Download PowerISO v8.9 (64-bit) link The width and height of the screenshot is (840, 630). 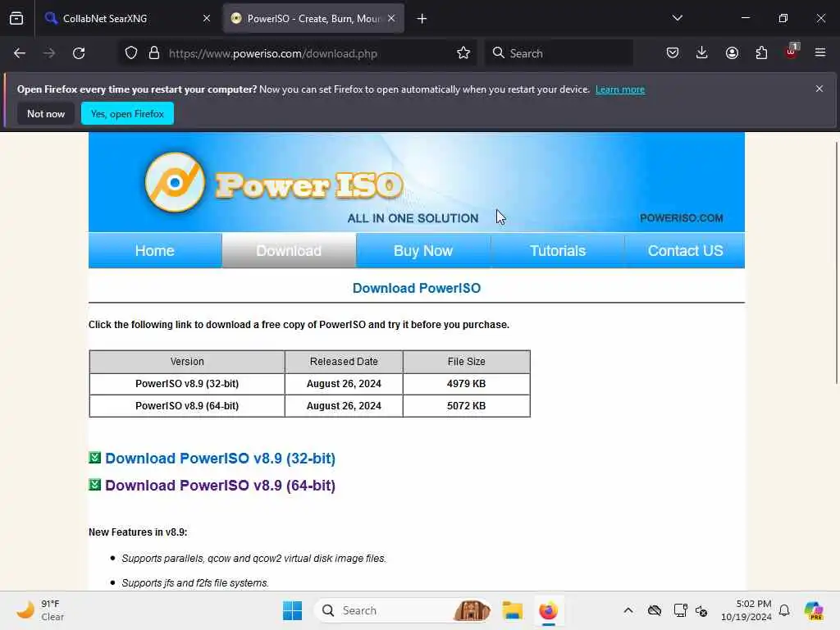[x=220, y=486]
